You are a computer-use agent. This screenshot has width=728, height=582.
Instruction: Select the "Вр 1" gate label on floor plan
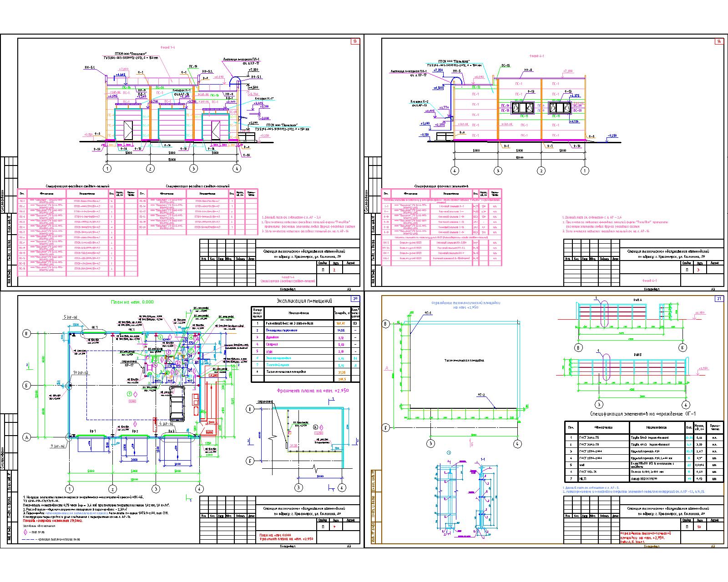click(92, 430)
